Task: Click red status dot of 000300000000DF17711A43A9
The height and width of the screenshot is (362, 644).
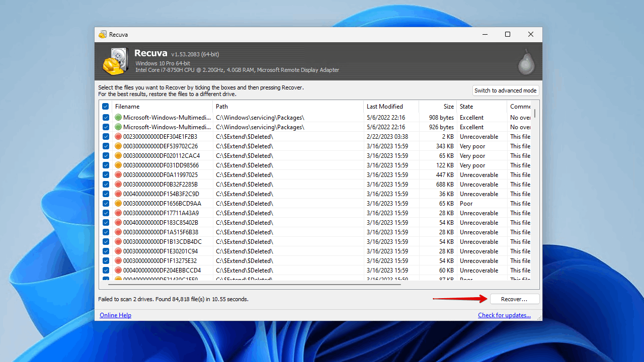Action: [x=118, y=213]
